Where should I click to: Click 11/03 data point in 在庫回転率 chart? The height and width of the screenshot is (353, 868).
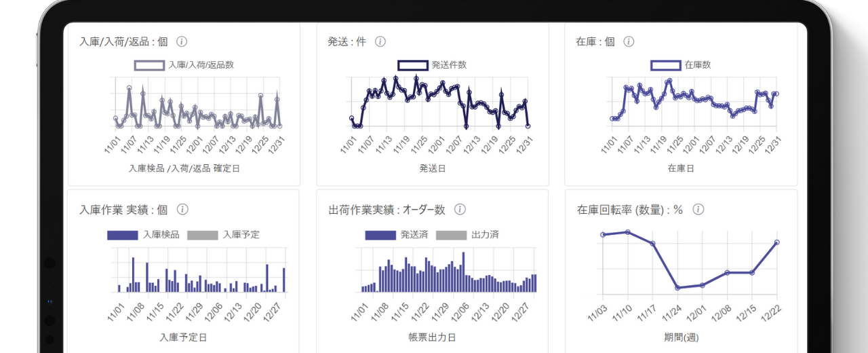pos(602,235)
